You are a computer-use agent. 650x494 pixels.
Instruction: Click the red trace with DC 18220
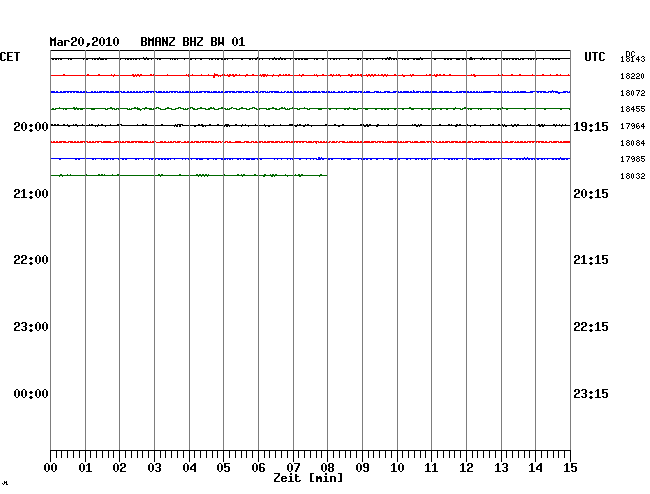(310, 75)
